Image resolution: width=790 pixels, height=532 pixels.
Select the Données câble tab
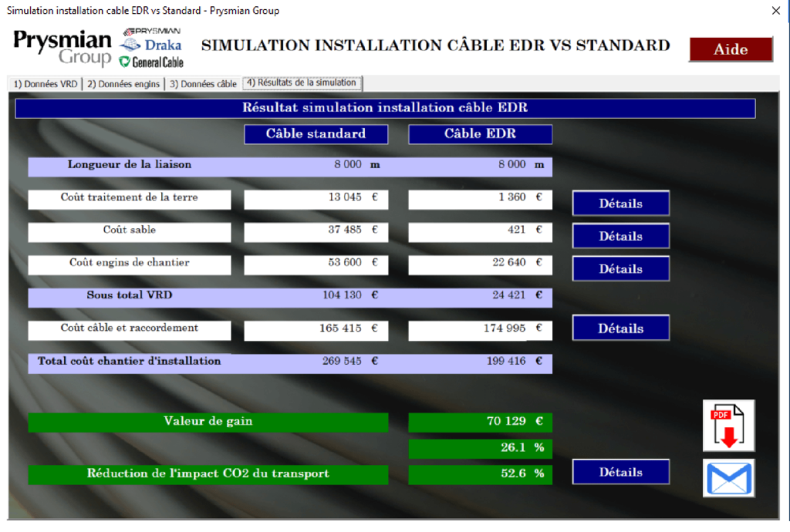click(203, 84)
